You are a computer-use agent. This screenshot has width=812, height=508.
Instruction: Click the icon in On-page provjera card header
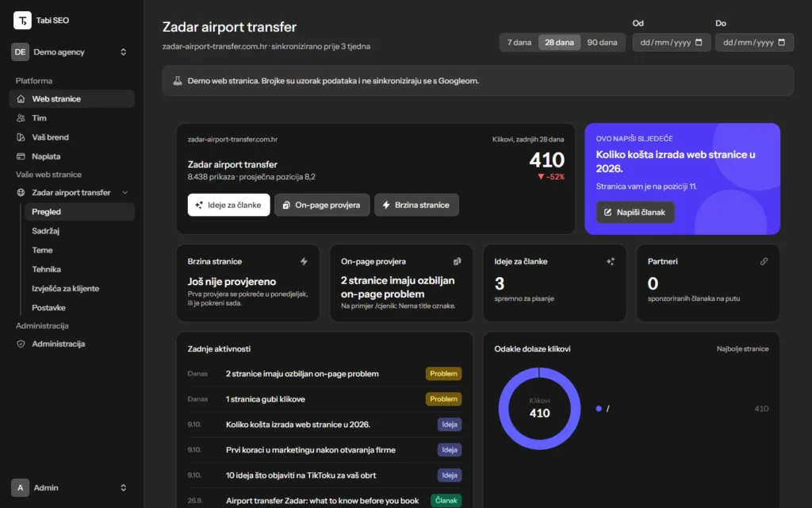pyautogui.click(x=458, y=261)
